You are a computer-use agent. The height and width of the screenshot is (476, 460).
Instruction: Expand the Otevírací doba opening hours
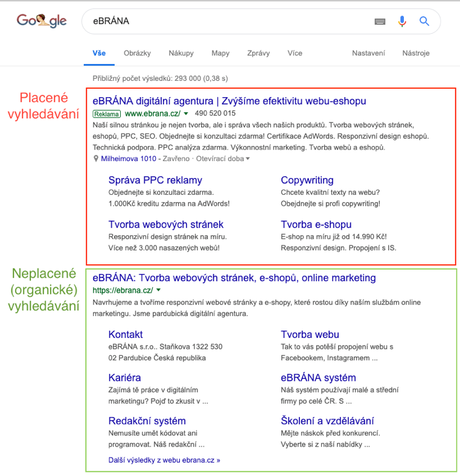point(248,159)
